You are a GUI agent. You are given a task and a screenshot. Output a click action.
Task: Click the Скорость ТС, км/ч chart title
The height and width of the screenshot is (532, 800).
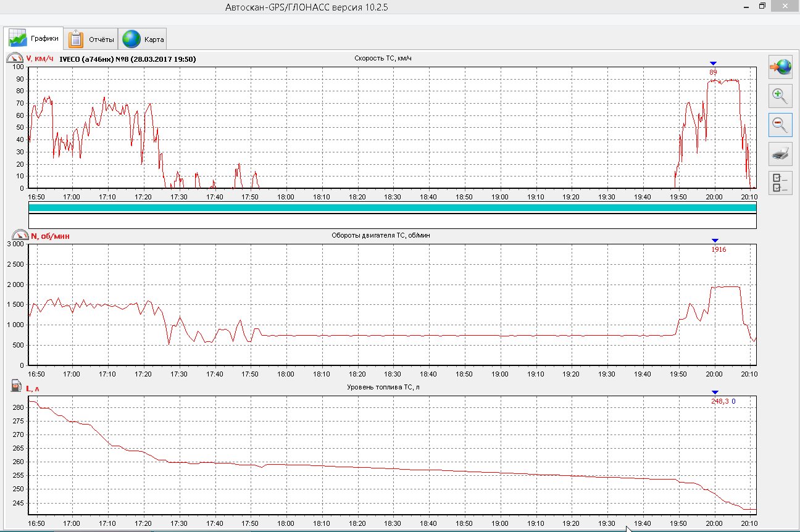tap(383, 58)
